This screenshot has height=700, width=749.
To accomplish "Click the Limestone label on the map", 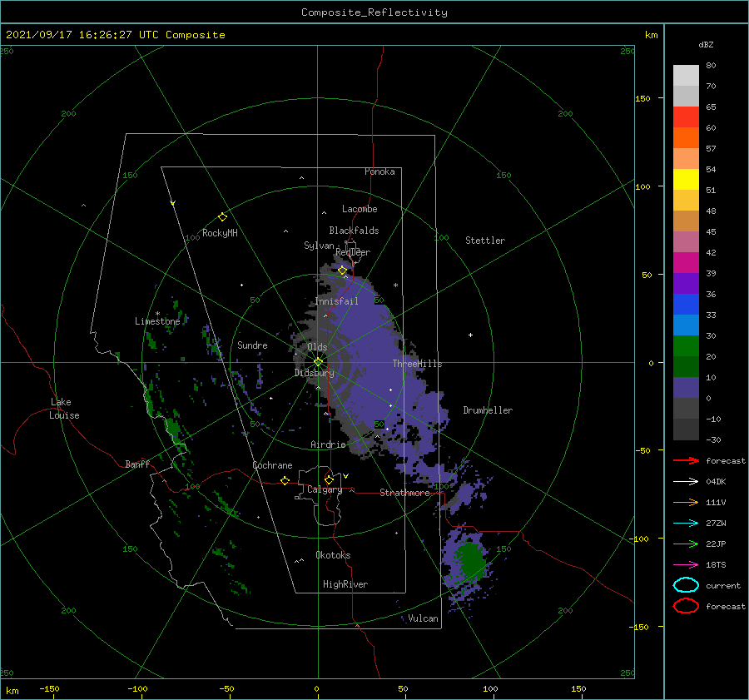I will 157,321.
